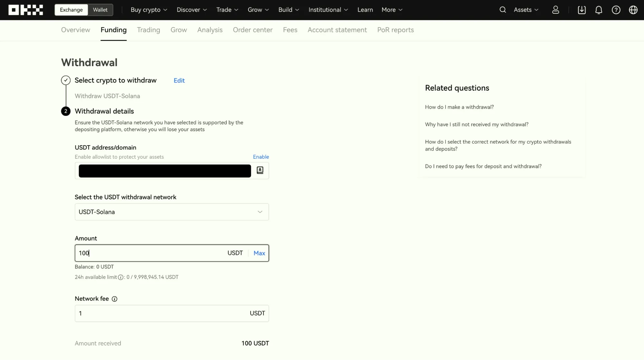The width and height of the screenshot is (644, 360).
Task: Open the USDT-Solana network dropdown
Action: pyautogui.click(x=172, y=212)
